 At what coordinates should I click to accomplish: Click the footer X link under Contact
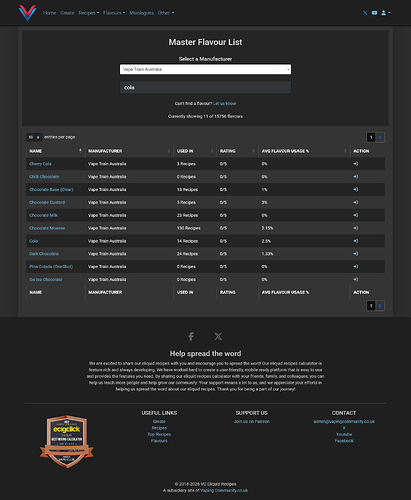click(x=344, y=428)
